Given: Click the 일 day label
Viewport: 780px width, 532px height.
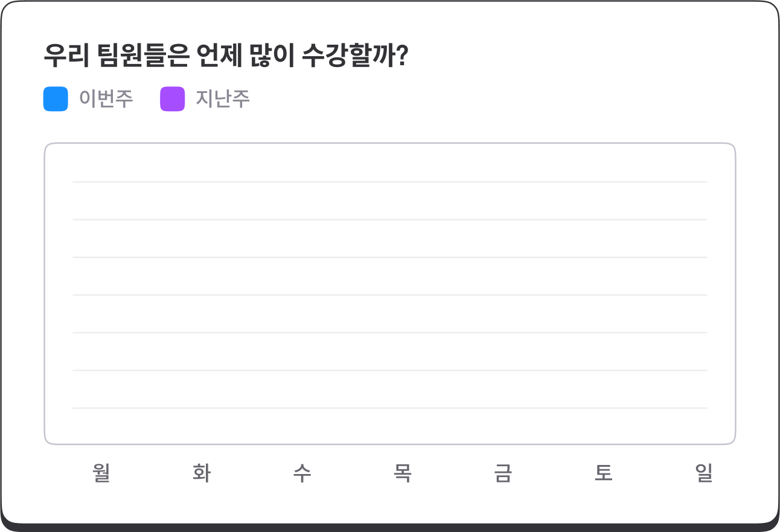Looking at the screenshot, I should tap(703, 473).
